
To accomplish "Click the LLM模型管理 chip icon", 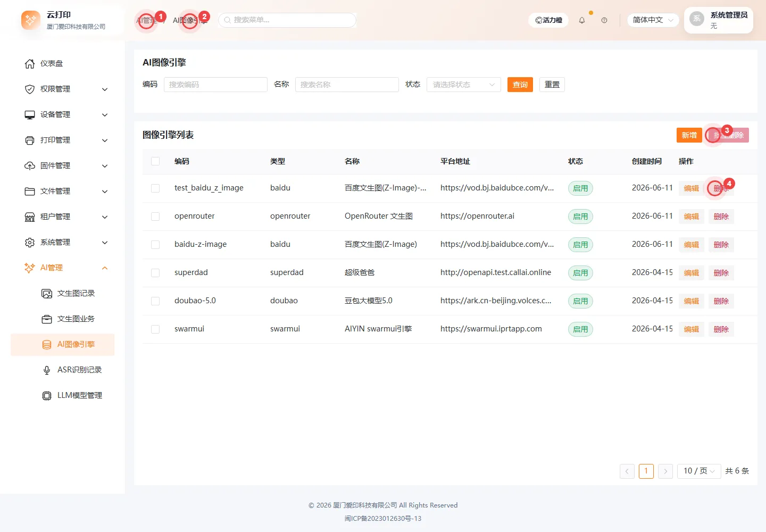I will click(x=47, y=396).
